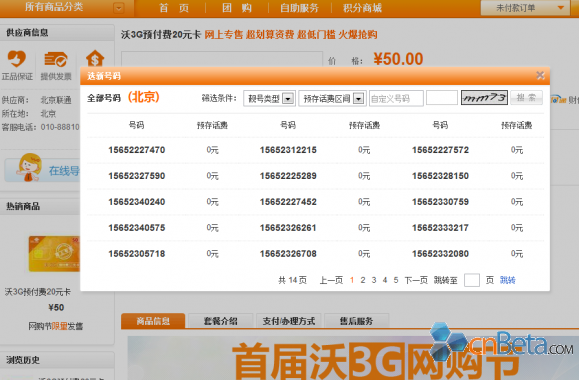Go to page 3 in pagination
Image resolution: width=579 pixels, height=380 pixels.
(x=374, y=280)
